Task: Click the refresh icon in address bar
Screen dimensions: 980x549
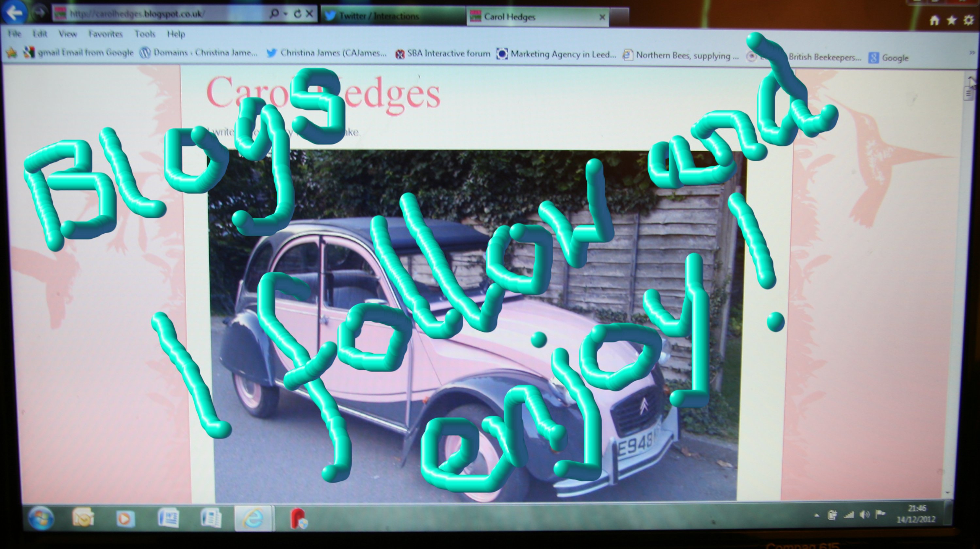Action: 298,14
